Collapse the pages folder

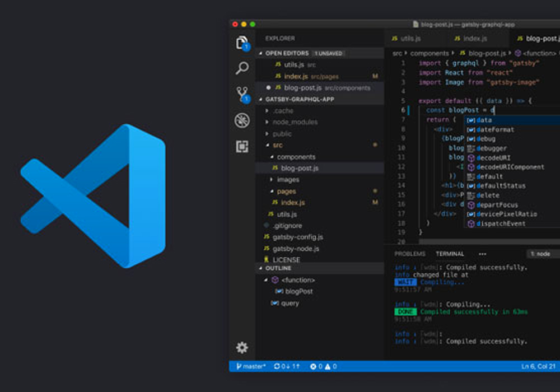(272, 192)
